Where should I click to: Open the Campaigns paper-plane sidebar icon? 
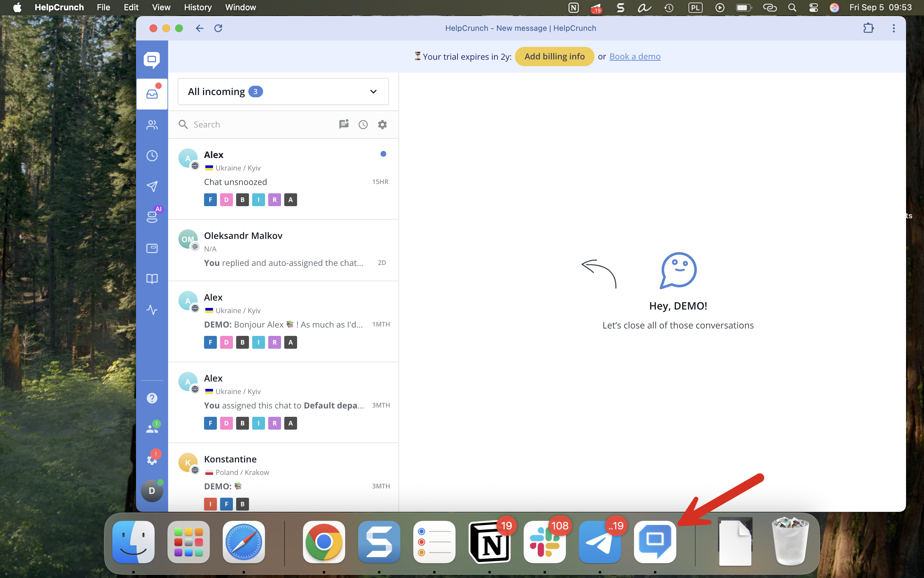click(152, 187)
